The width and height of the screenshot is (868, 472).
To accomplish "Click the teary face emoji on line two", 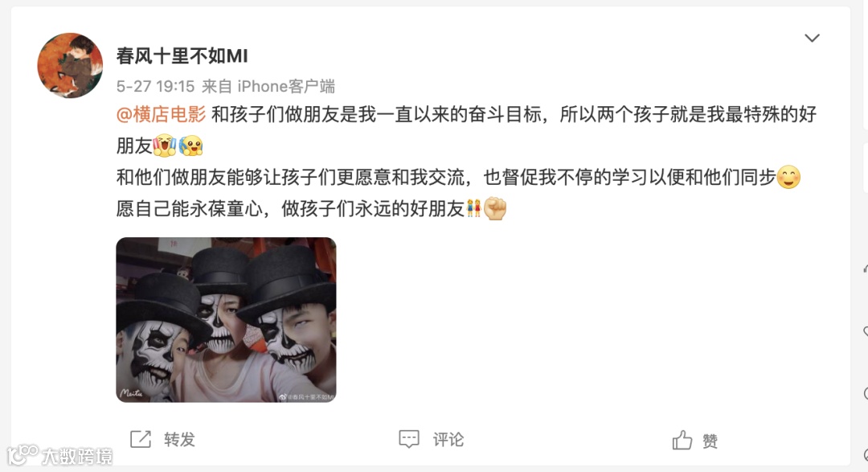I will point(191,146).
